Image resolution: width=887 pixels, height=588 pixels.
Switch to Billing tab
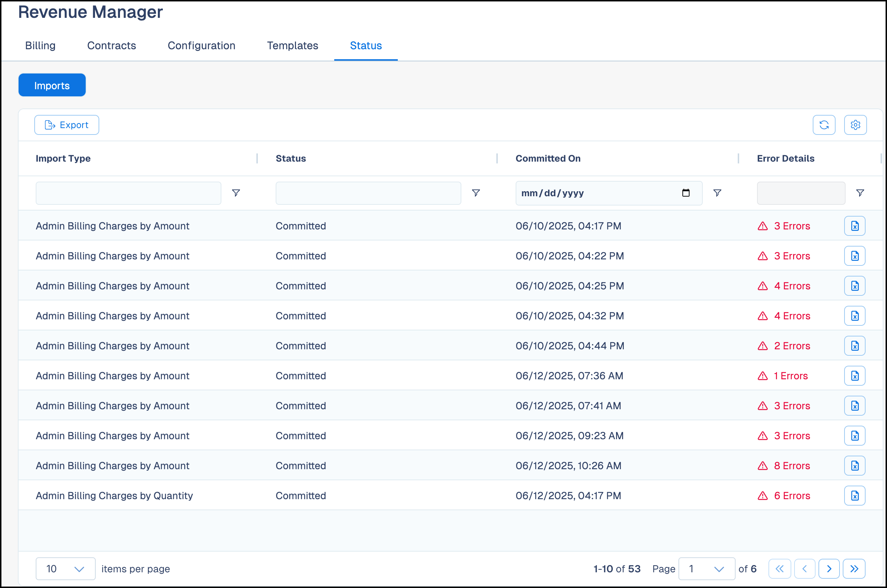[x=40, y=45]
